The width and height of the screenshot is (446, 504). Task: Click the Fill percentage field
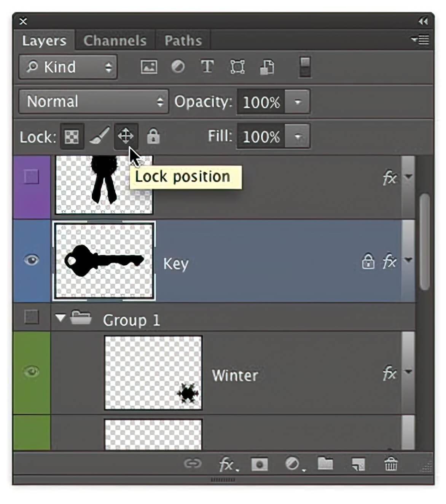pyautogui.click(x=261, y=137)
